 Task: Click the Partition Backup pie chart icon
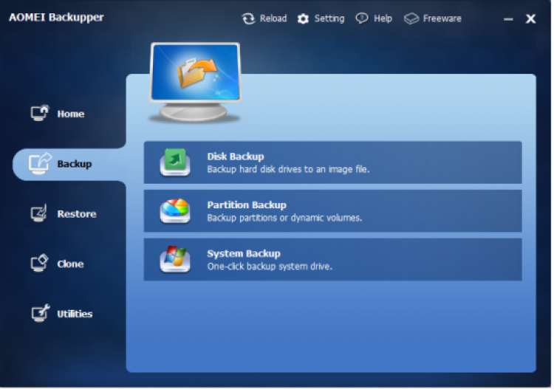coord(176,212)
